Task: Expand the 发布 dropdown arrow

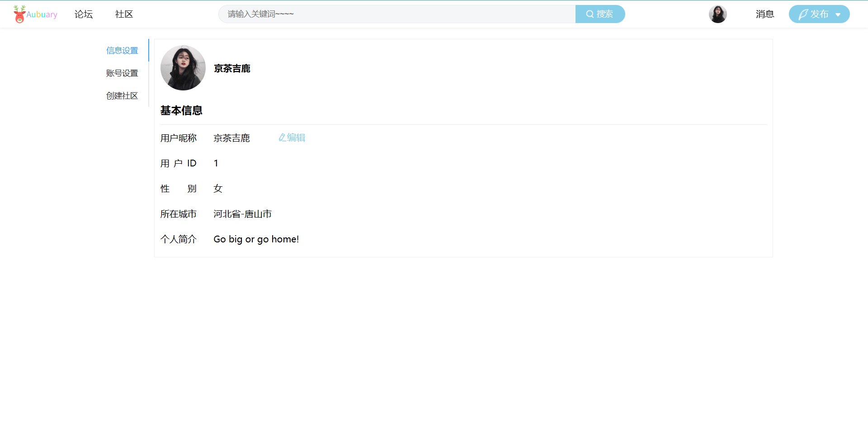Action: [x=837, y=14]
